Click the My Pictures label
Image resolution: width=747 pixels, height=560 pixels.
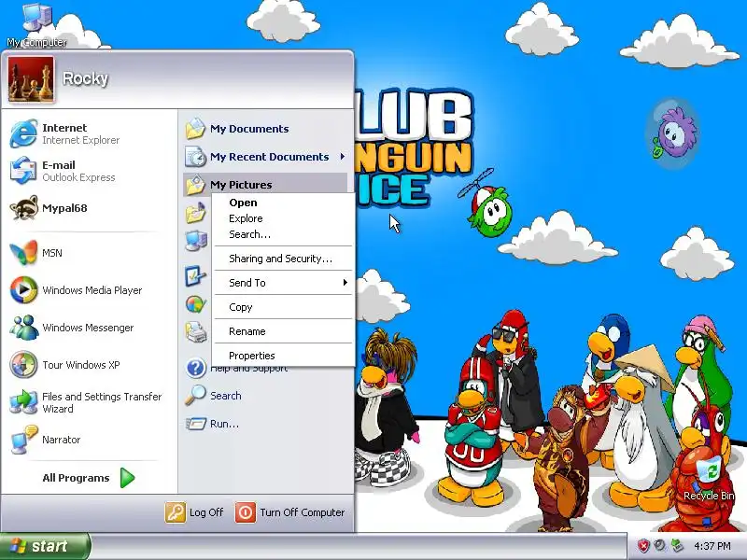(241, 185)
